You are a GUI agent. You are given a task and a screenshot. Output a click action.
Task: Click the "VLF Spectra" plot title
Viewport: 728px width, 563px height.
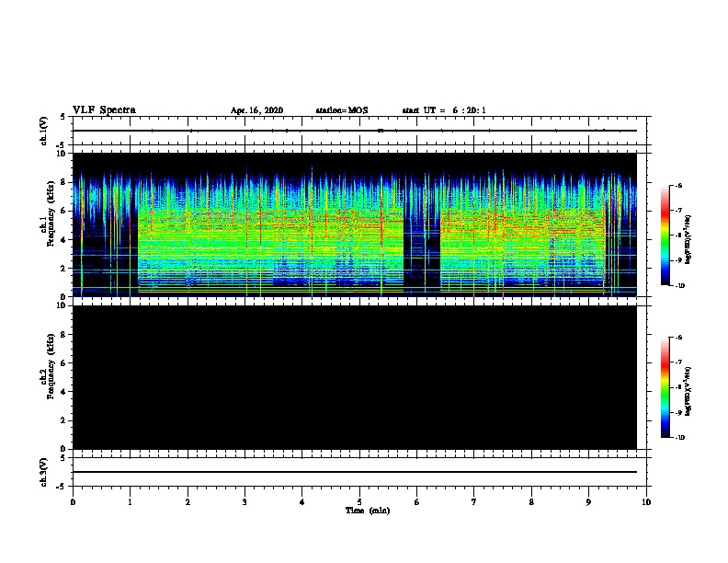(104, 110)
